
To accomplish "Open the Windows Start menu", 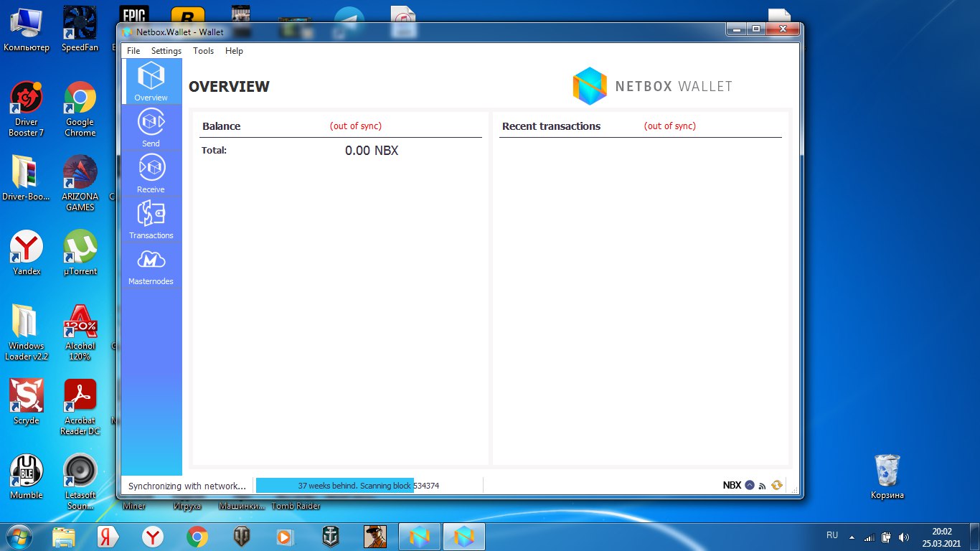I will [x=19, y=537].
